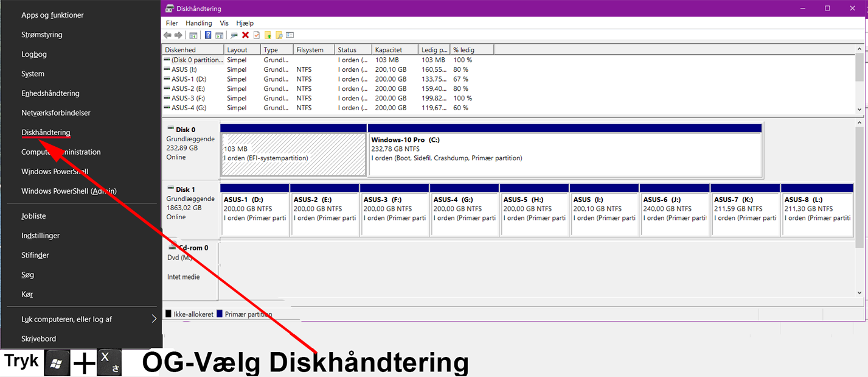
Task: Sort by the Diskenhed column header
Action: pyautogui.click(x=193, y=50)
